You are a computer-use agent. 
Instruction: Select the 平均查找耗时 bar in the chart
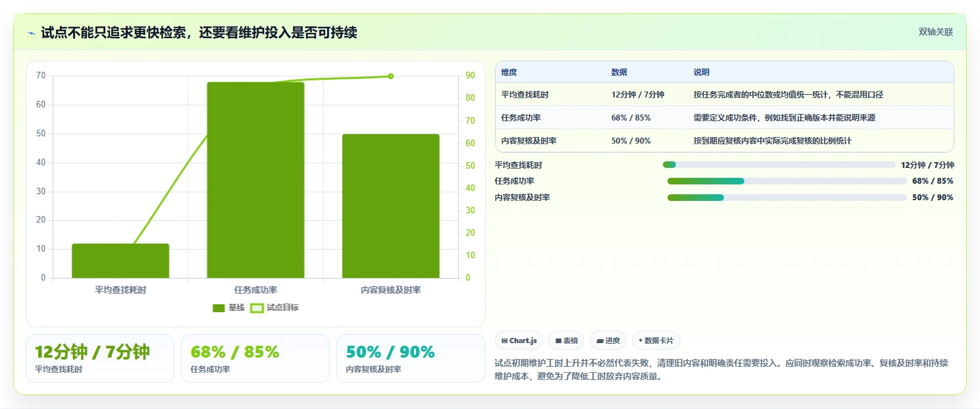pyautogui.click(x=120, y=261)
